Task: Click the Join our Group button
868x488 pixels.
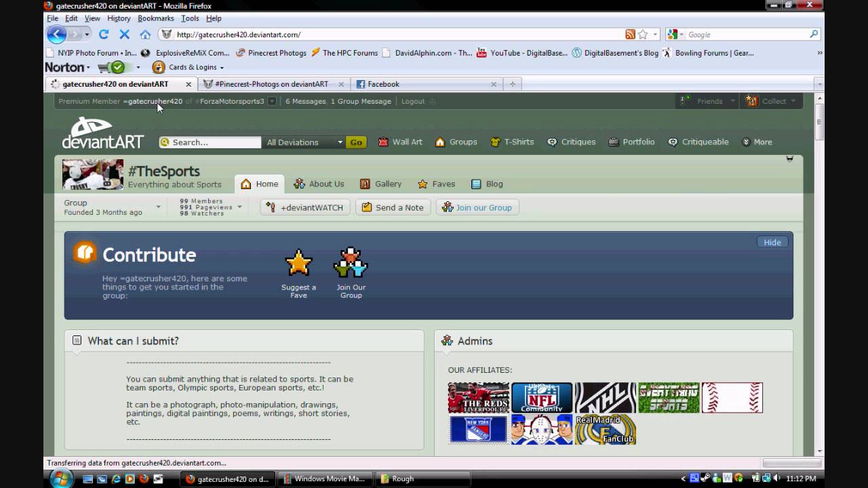Action: click(x=477, y=207)
